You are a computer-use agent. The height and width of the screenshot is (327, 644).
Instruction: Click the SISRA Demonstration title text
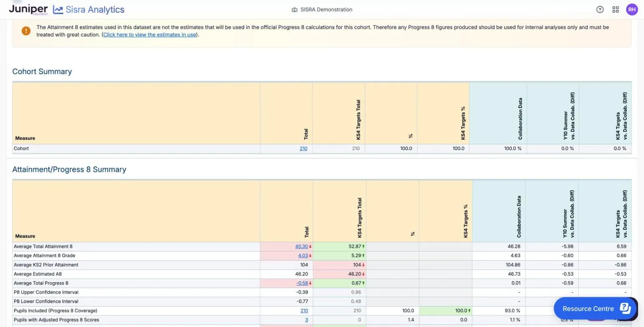click(x=326, y=10)
